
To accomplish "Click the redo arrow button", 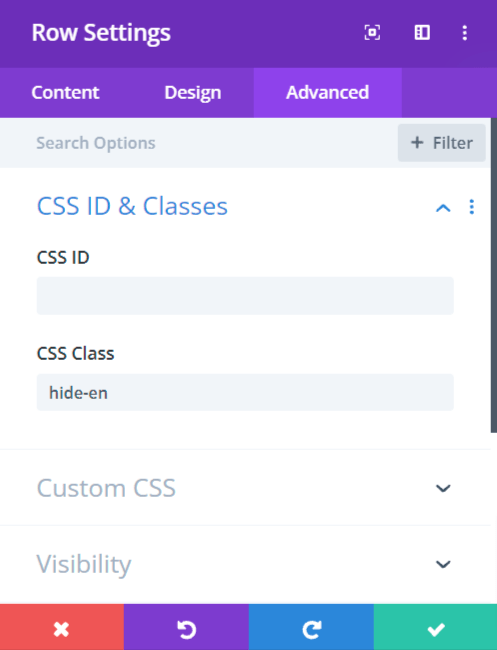I will point(311,627).
